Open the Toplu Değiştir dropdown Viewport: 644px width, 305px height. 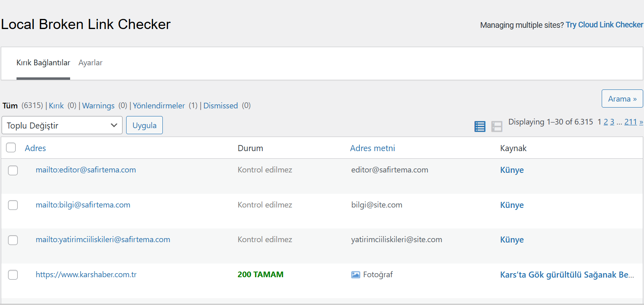(62, 125)
